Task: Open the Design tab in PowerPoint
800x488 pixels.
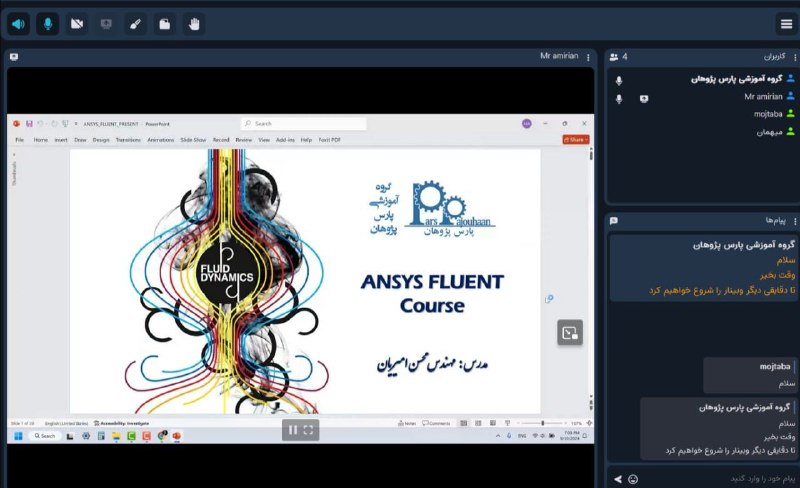Action: (101, 140)
